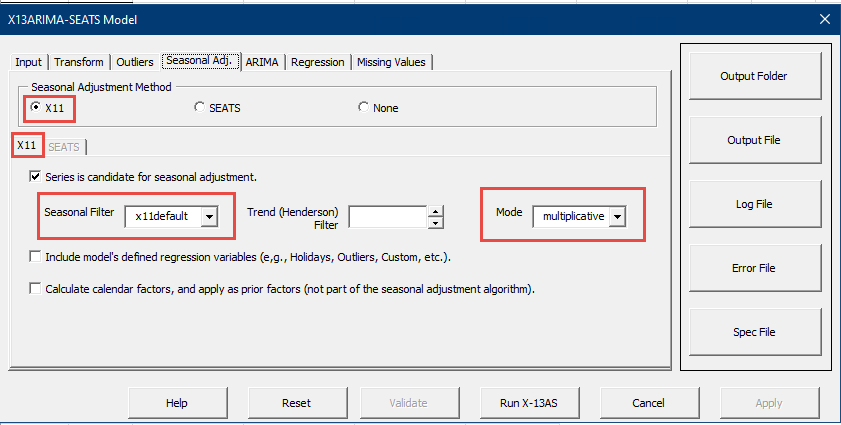The width and height of the screenshot is (841, 425).
Task: Open the Mode dropdown arrow
Action: pos(618,217)
